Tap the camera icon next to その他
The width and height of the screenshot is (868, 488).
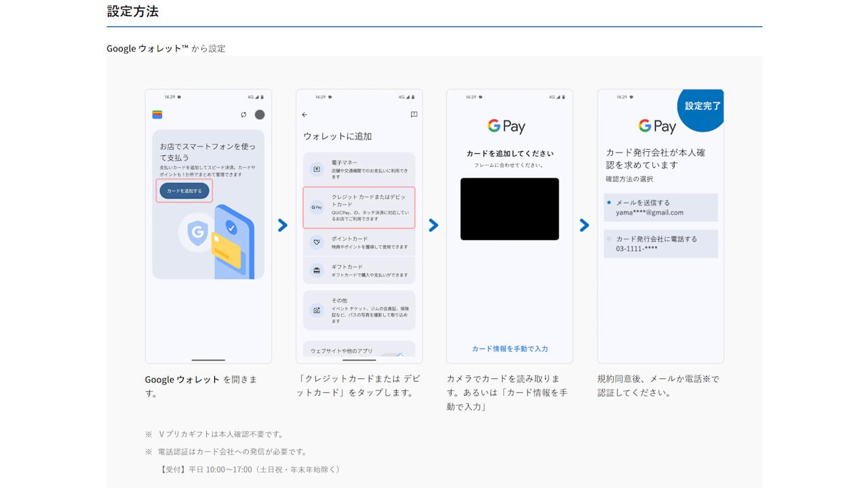coord(315,309)
